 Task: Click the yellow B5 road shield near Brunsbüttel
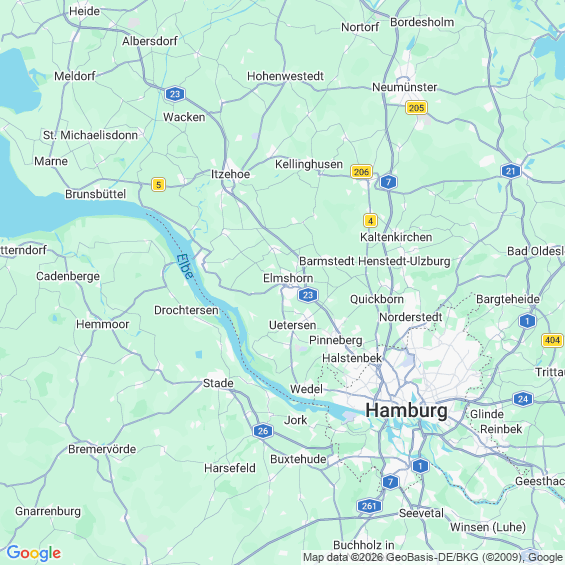pos(158,184)
